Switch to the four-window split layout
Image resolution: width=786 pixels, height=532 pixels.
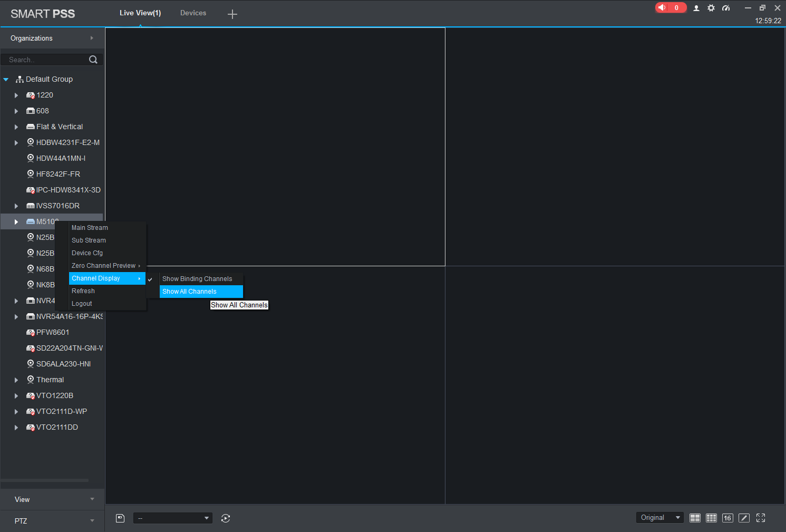[x=695, y=518]
